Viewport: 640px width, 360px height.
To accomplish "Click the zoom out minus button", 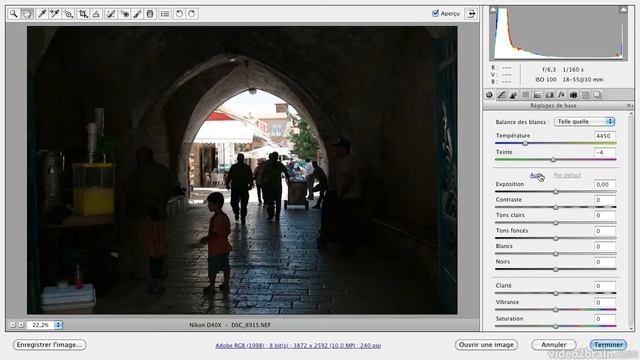I will tap(13, 325).
